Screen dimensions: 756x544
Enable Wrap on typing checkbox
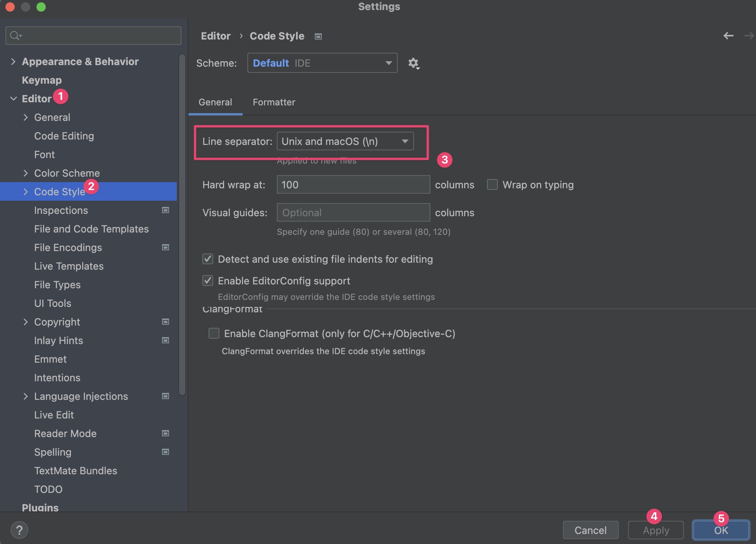pyautogui.click(x=492, y=185)
